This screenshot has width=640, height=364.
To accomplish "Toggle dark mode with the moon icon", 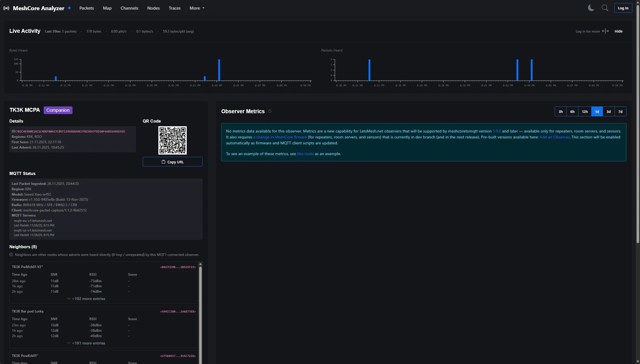I will [x=591, y=8].
